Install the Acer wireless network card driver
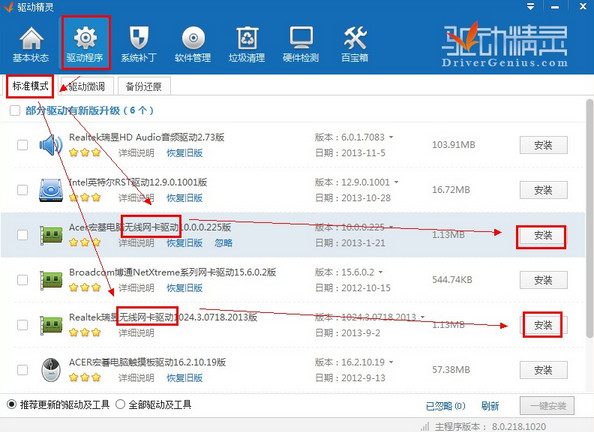 tap(543, 235)
